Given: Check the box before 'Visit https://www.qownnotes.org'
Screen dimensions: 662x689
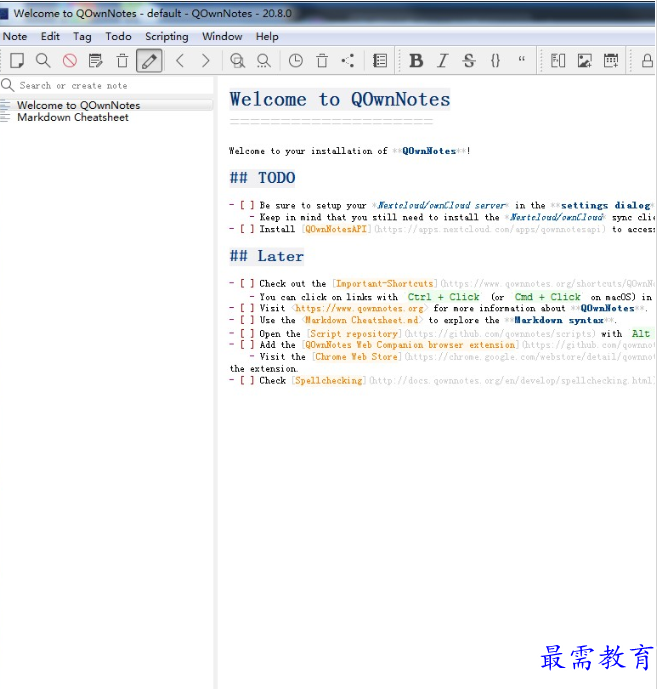Looking at the screenshot, I should coord(247,308).
